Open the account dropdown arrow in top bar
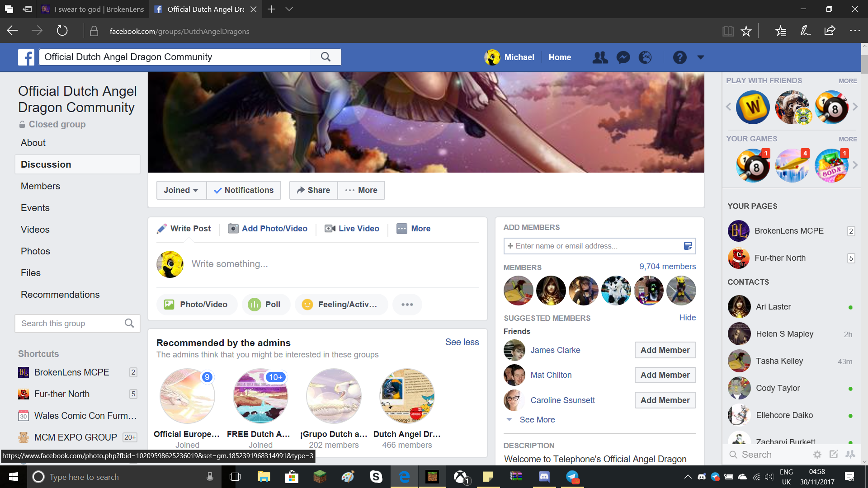This screenshot has height=488, width=868. coord(701,57)
